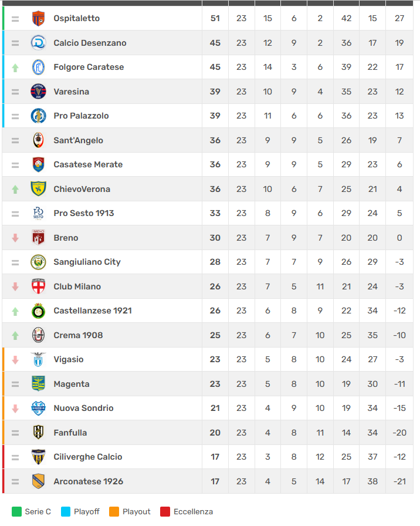Click the Magenta team crest

point(38,384)
